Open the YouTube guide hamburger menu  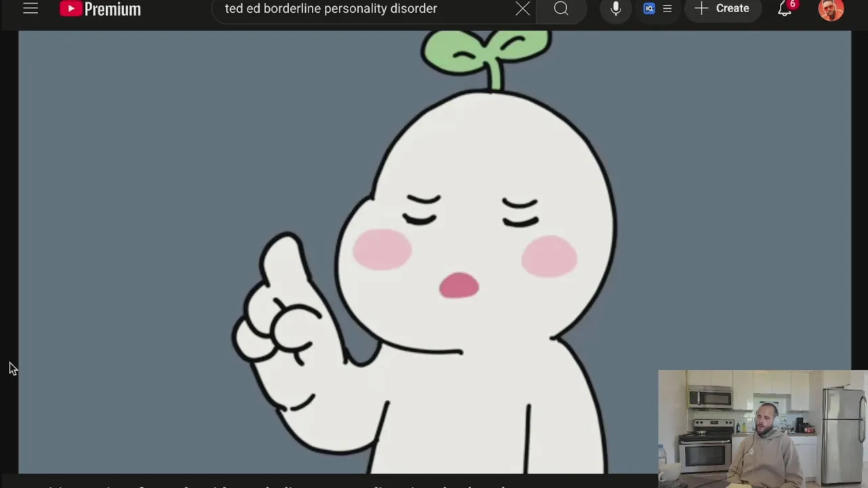[x=31, y=8]
